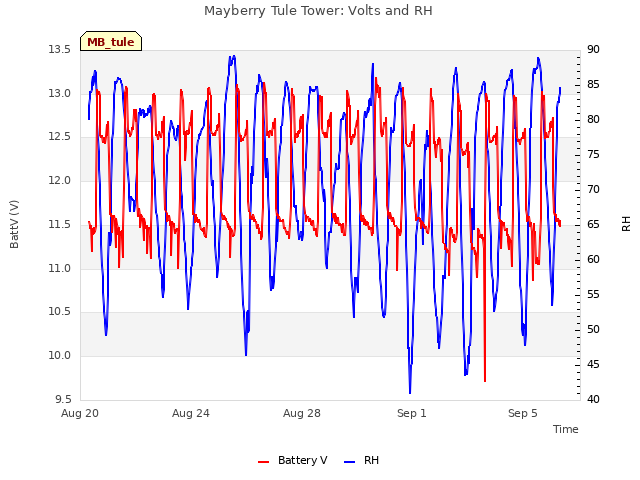The image size is (640, 480).
Task: Click the '80' right axis value
Action: click(x=593, y=120)
